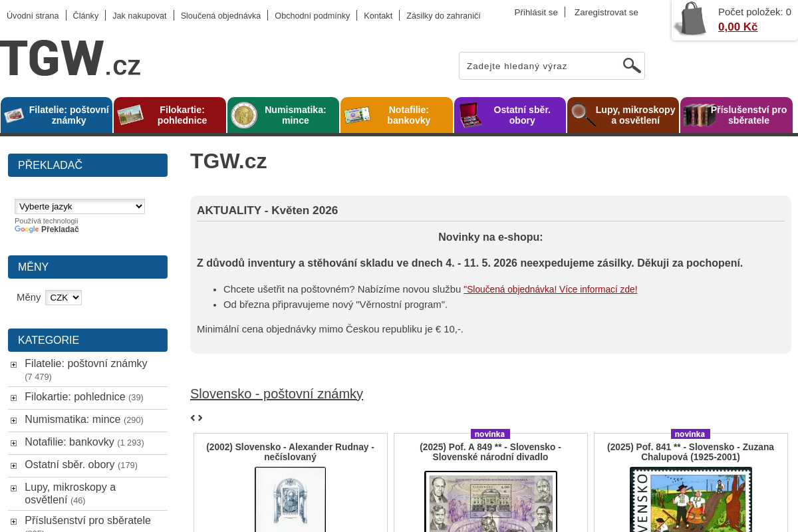This screenshot has height=532, width=798.
Task: Open Zásilky do zahraničí link
Action: pyautogui.click(x=443, y=15)
